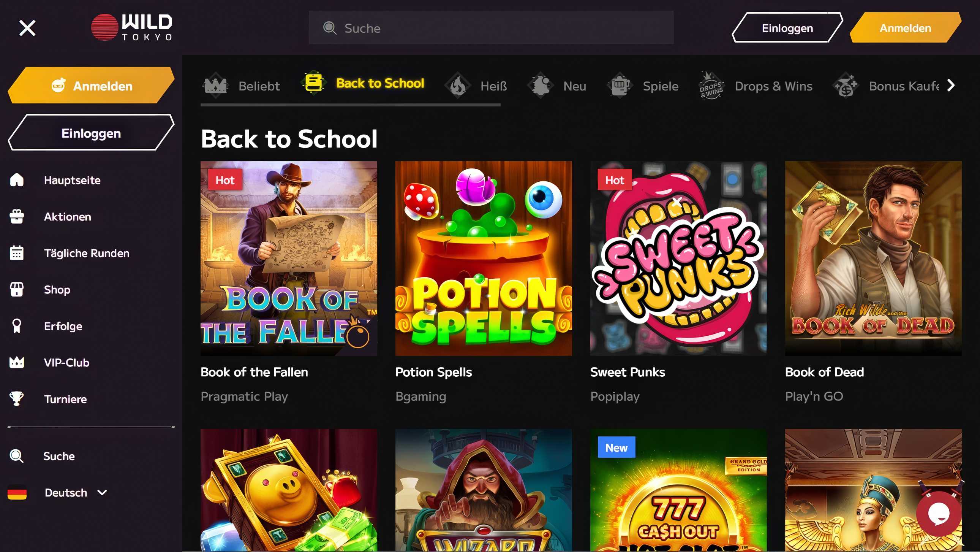Click the Tägliche Runden calendar icon
The image size is (980, 552).
(17, 253)
